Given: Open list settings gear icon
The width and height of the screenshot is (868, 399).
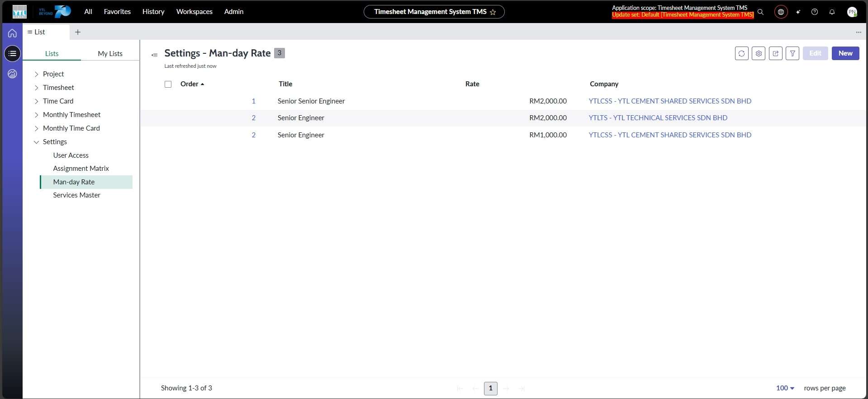Looking at the screenshot, I should (x=759, y=53).
